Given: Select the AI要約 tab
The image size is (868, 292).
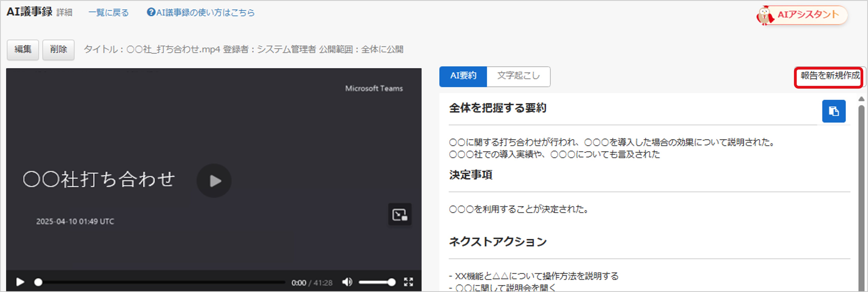Looking at the screenshot, I should (463, 76).
